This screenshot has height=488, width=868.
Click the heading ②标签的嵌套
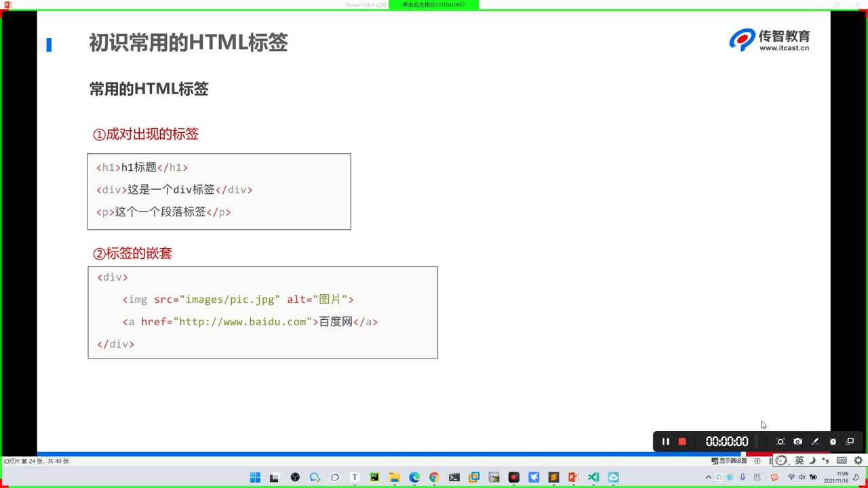tap(133, 253)
